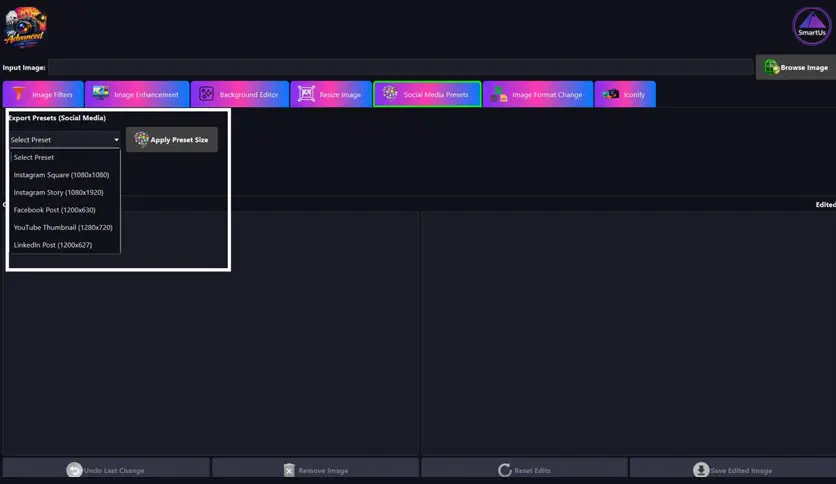Click the colorful icon on Apply Preset Size
The width and height of the screenshot is (836, 484).
141,139
